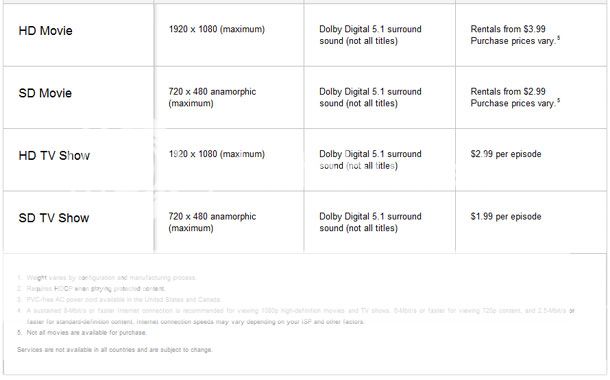Image resolution: width=610 pixels, height=380 pixels.
Task: Select the HD Movie 1920 x 1080 resolution text
Action: [217, 29]
